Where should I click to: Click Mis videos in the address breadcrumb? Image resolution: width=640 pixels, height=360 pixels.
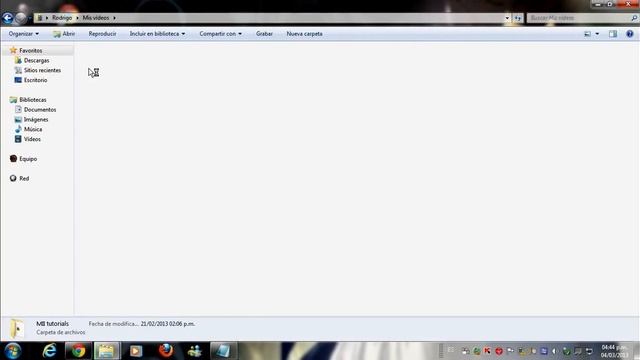pyautogui.click(x=96, y=18)
